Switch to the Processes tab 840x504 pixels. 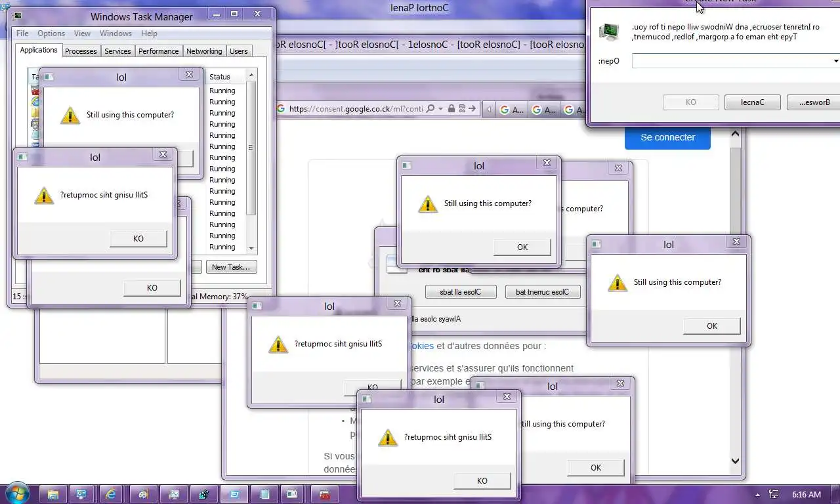click(x=81, y=51)
